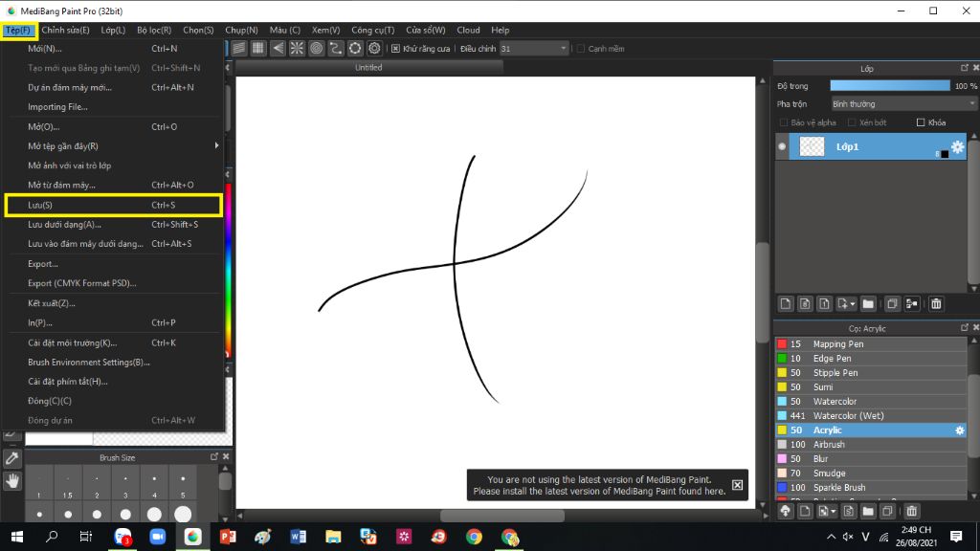
Task: Click the rainbow hue color bar
Action: (x=228, y=269)
